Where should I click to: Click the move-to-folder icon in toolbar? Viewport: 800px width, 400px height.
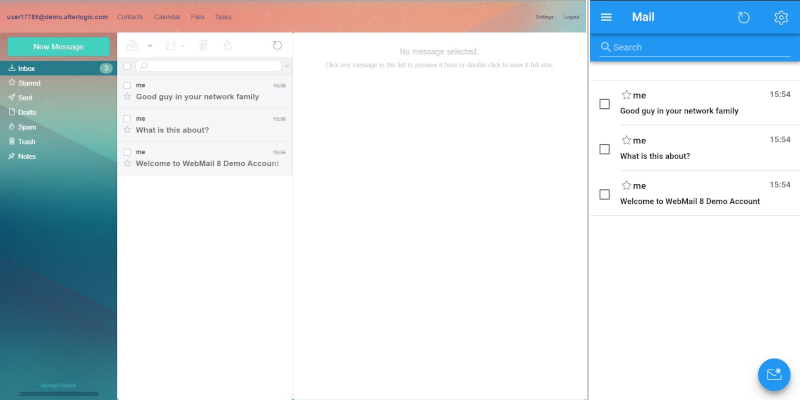coord(170,45)
